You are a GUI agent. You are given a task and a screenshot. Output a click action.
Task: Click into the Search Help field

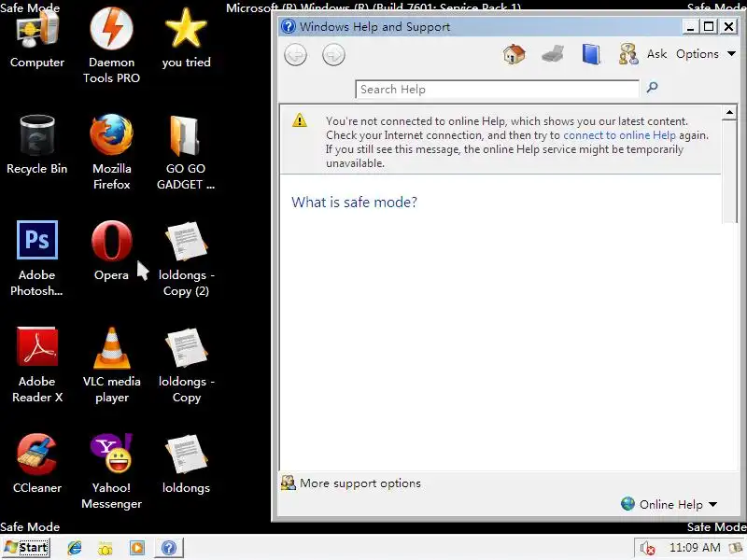pos(497,89)
